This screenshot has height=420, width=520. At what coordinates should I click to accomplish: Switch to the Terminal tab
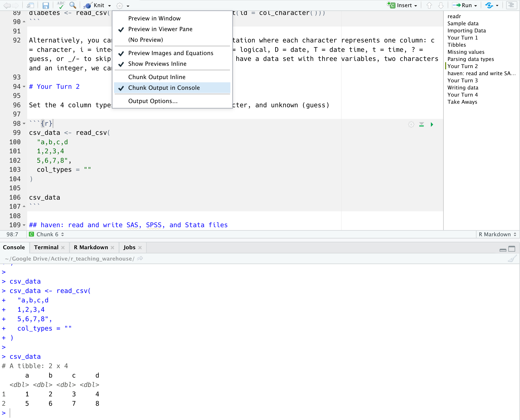coord(46,247)
